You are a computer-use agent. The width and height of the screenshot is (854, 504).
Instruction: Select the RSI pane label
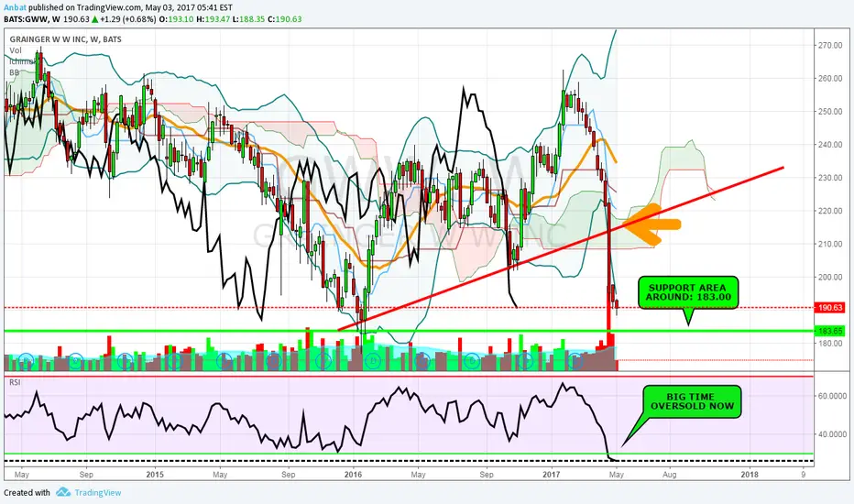coord(15,382)
